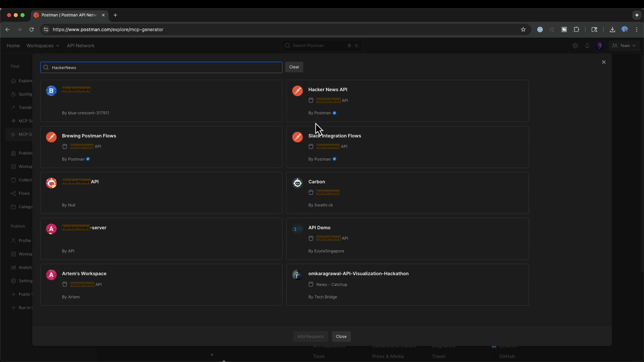Click the Profile sidebar item
The image size is (644, 362).
pos(21,241)
